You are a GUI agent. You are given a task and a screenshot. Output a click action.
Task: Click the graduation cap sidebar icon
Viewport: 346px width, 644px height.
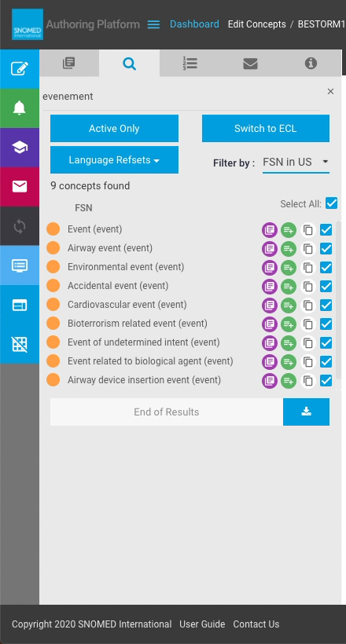pyautogui.click(x=20, y=148)
